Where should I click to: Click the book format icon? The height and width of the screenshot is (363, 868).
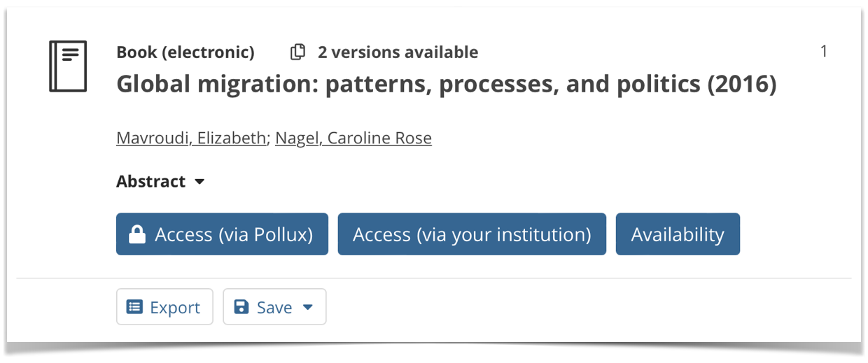click(68, 66)
